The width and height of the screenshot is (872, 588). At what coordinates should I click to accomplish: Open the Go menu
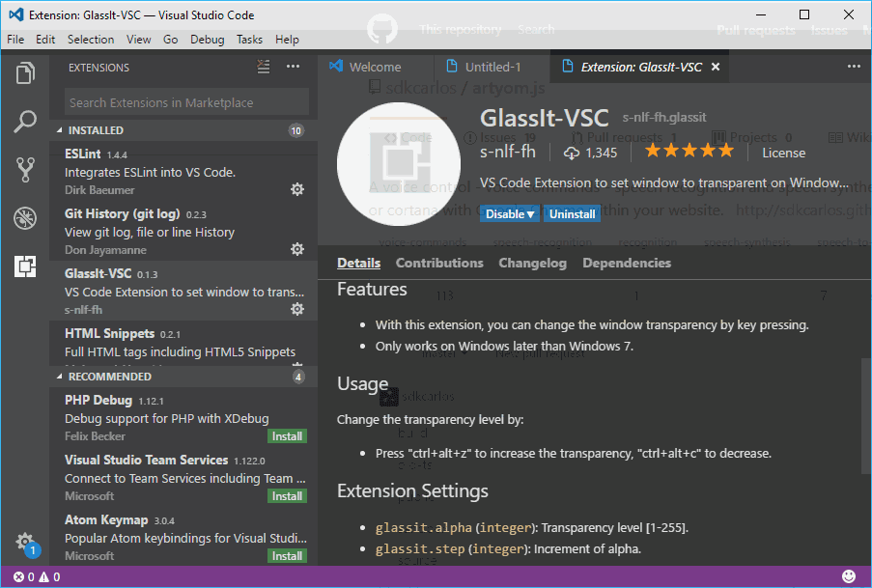[170, 40]
